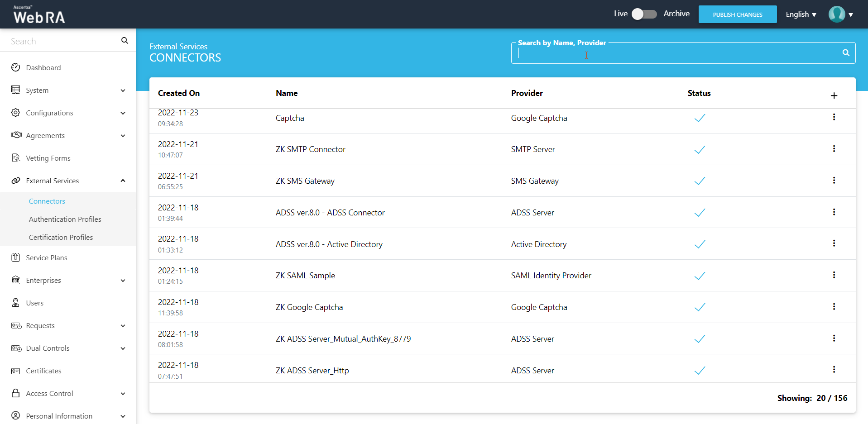868x424 pixels.
Task: Click the Created On column header
Action: pos(179,93)
